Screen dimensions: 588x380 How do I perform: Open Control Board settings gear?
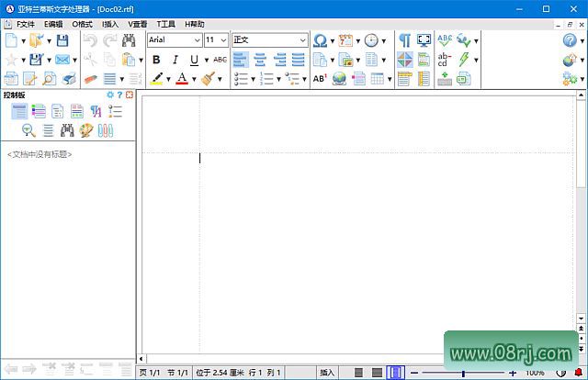click(x=110, y=95)
